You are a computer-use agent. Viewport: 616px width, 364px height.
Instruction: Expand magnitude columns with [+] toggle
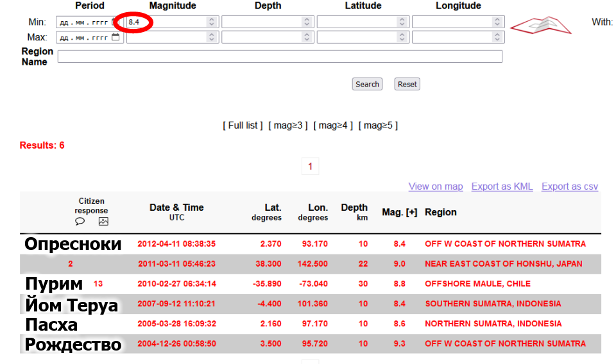click(411, 212)
